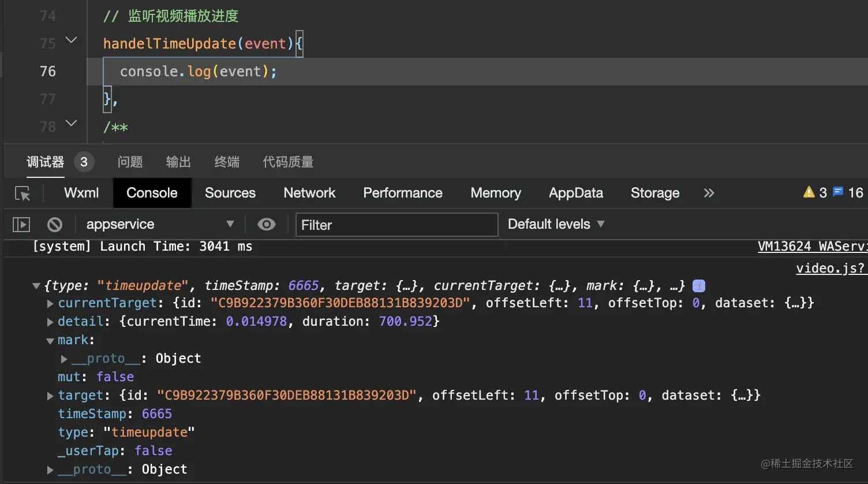This screenshot has width=868, height=484.
Task: Show more DevTools tabs chevron
Action: point(709,193)
